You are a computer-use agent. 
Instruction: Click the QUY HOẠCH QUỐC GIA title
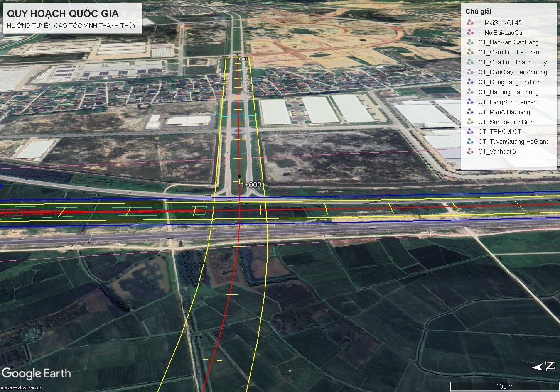pyautogui.click(x=63, y=13)
